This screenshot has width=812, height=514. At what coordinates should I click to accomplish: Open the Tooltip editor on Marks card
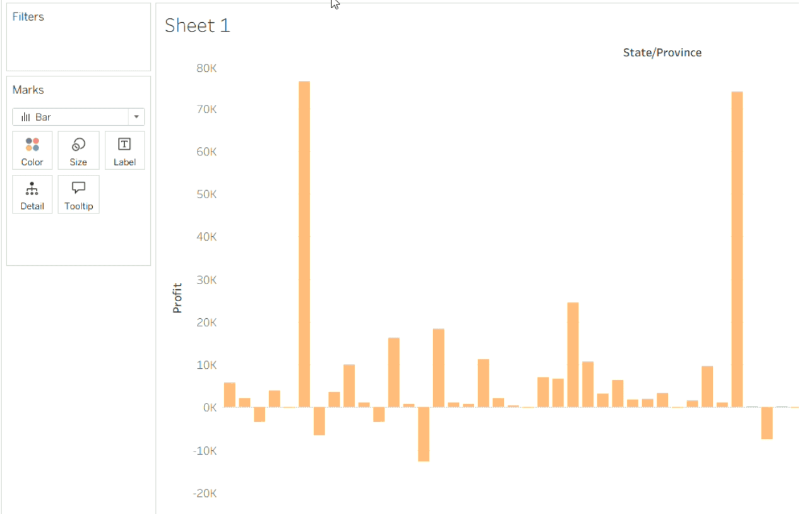coord(78,194)
